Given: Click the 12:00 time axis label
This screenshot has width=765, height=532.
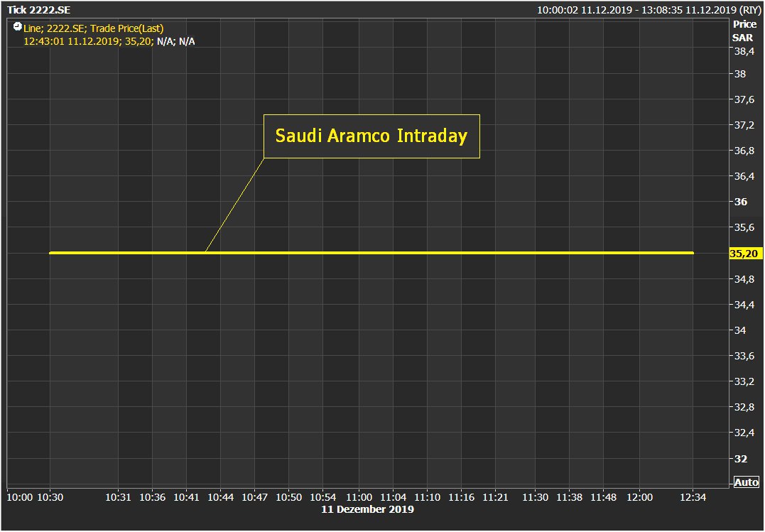Looking at the screenshot, I should pos(639,497).
